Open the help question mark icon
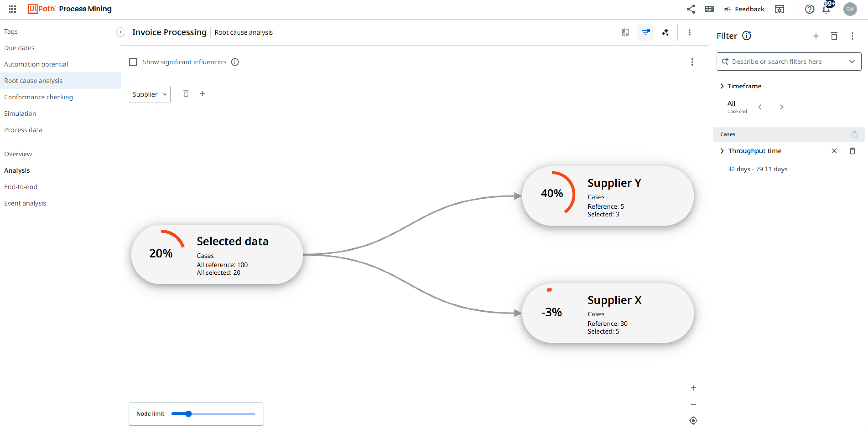This screenshot has width=868, height=432. 809,9
